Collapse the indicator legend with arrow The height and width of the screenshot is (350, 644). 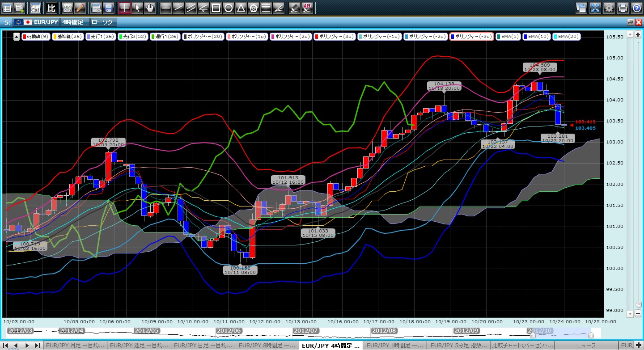(17, 37)
